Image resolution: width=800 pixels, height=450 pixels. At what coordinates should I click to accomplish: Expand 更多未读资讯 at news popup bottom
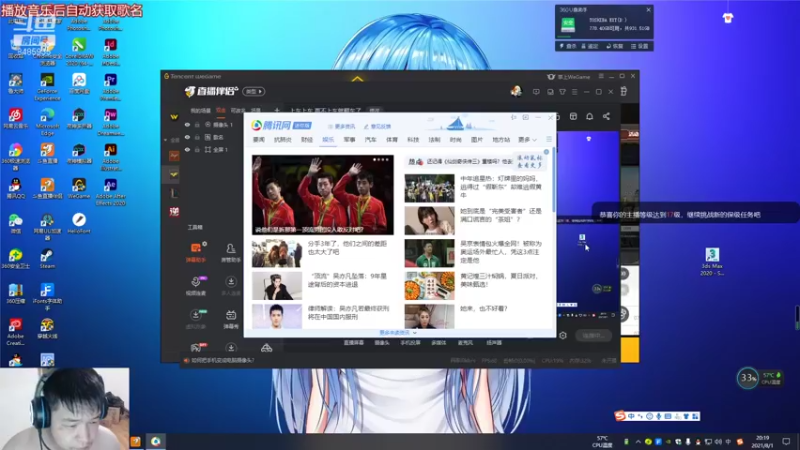click(x=397, y=333)
